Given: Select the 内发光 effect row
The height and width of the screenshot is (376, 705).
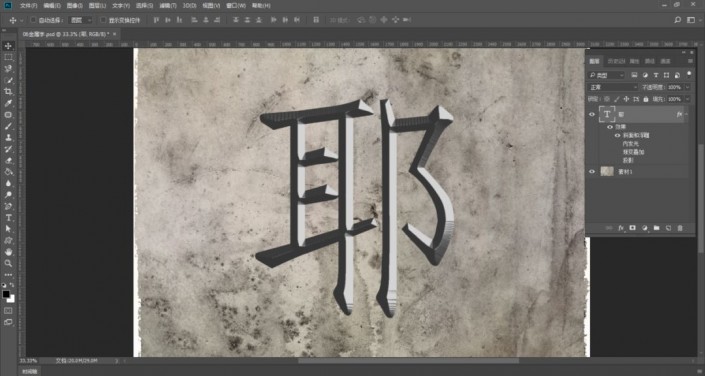Looking at the screenshot, I should 630,143.
